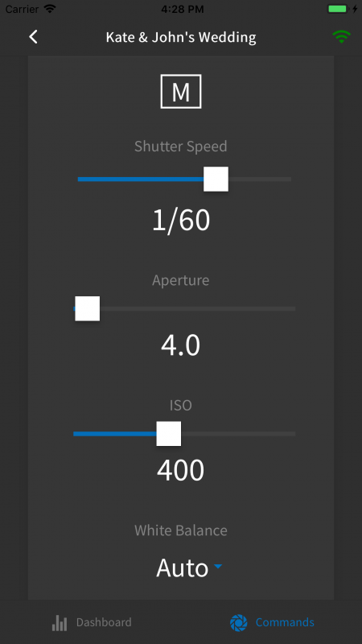Viewport: 362px width, 644px height.
Task: Click the unfilled middle of Aperture track
Action: pos(197,308)
